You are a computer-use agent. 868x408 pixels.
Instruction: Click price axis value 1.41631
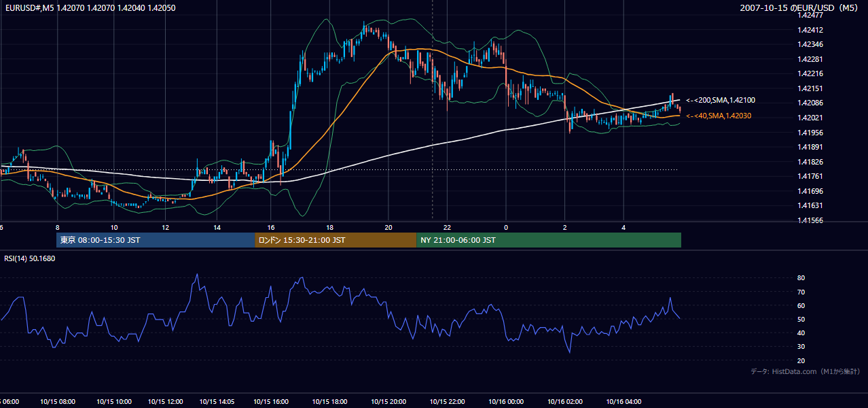(811, 205)
